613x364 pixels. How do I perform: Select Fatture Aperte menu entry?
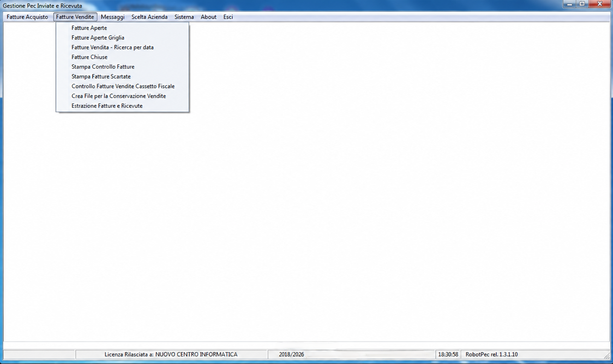coord(122,28)
